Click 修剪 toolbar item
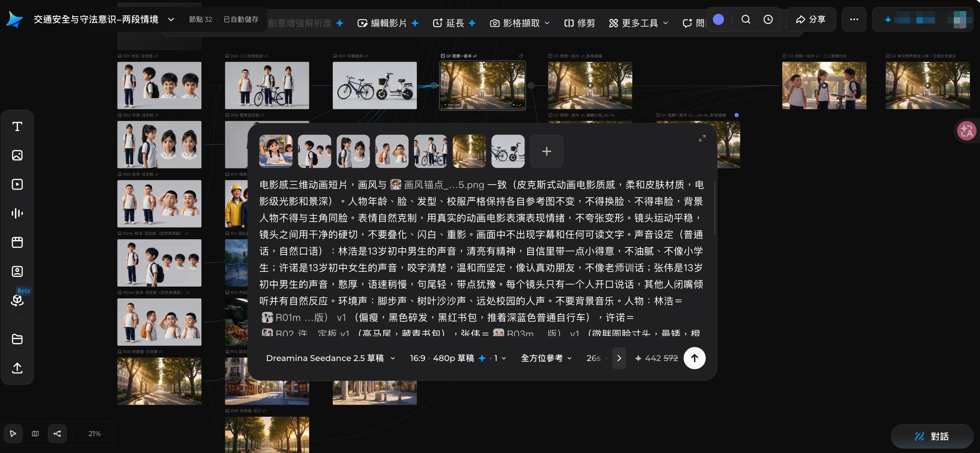This screenshot has width=980, height=453. tap(579, 23)
